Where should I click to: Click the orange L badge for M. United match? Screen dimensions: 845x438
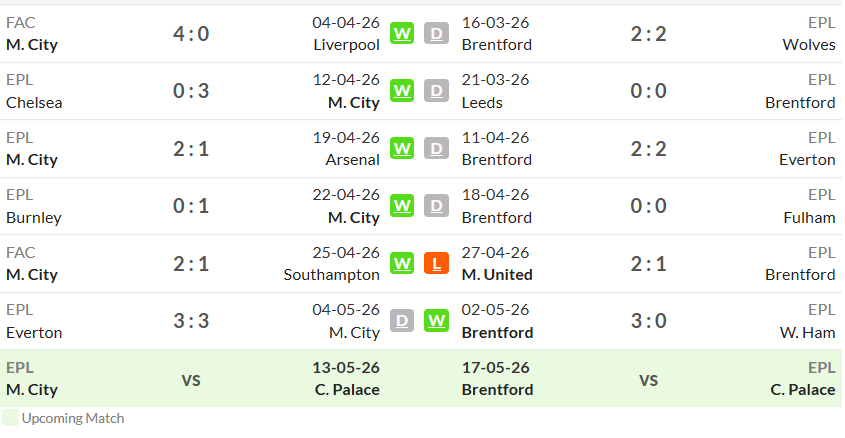(437, 263)
